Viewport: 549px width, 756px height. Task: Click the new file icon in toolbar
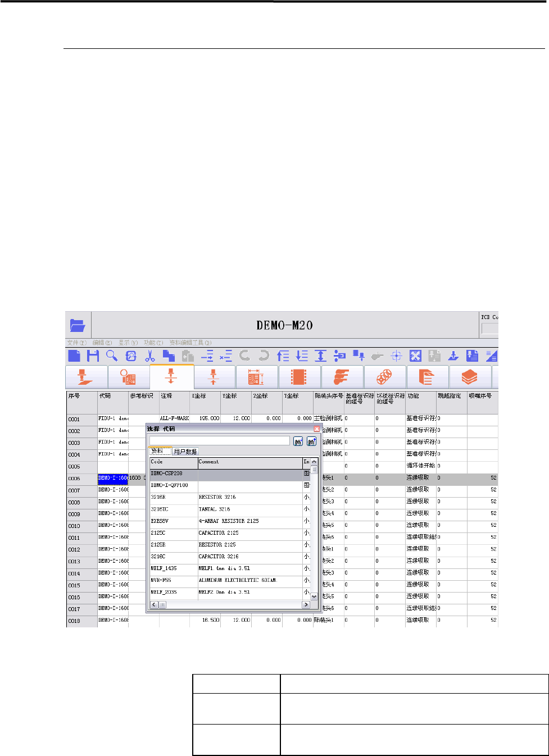tap(74, 356)
